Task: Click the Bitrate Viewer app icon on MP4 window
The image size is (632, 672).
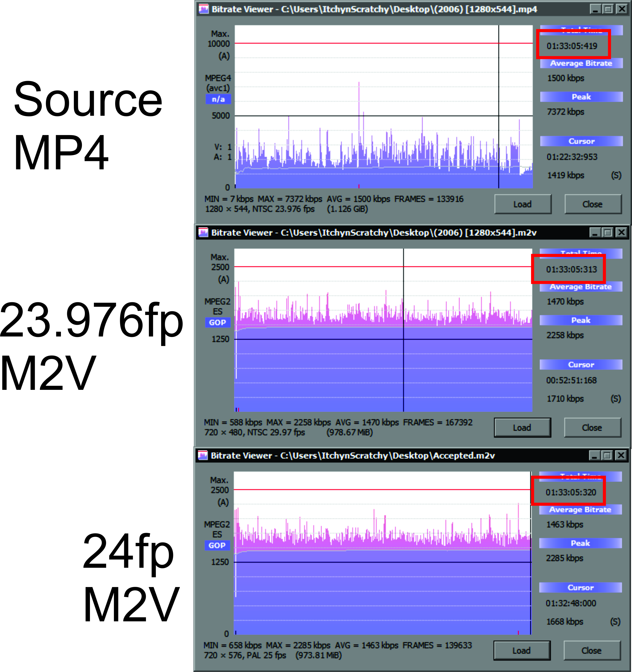Action: (x=203, y=9)
